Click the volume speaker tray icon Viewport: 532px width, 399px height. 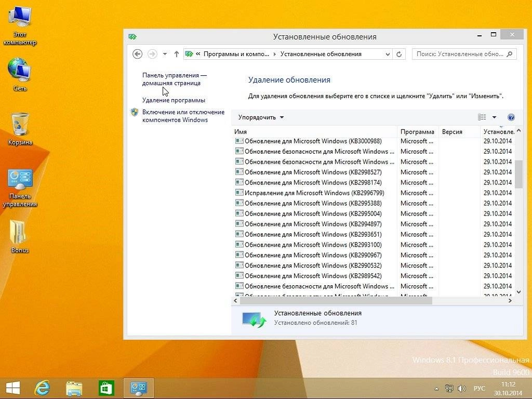461,389
